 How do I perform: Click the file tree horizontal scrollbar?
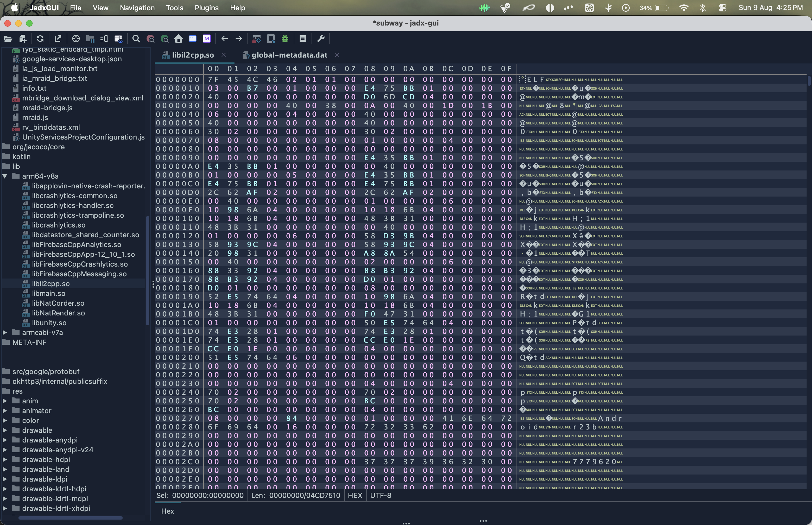pyautogui.click(x=70, y=518)
